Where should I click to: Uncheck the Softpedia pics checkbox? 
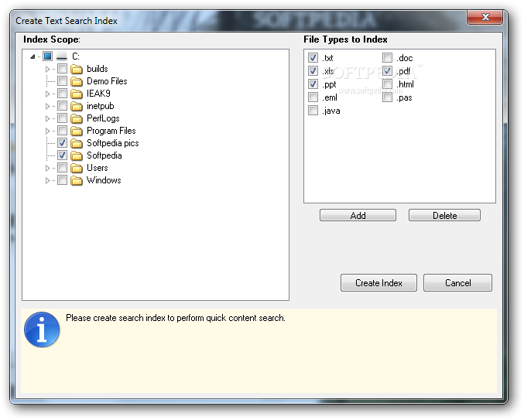tap(62, 142)
